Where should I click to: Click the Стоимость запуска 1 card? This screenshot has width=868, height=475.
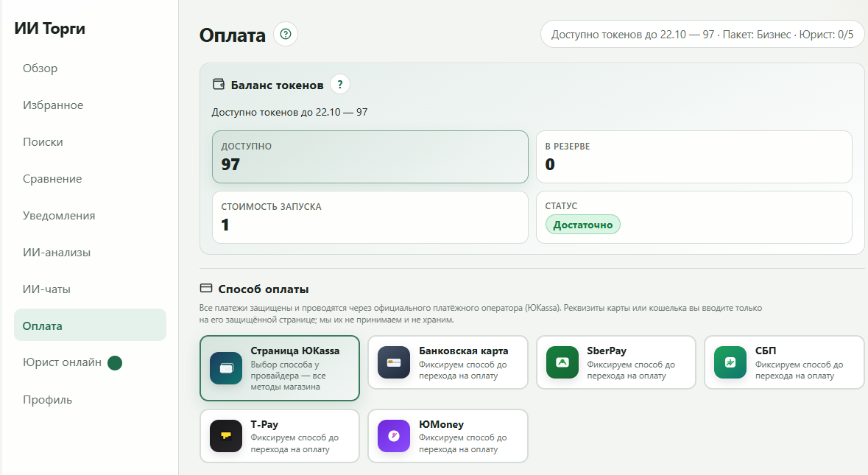370,217
